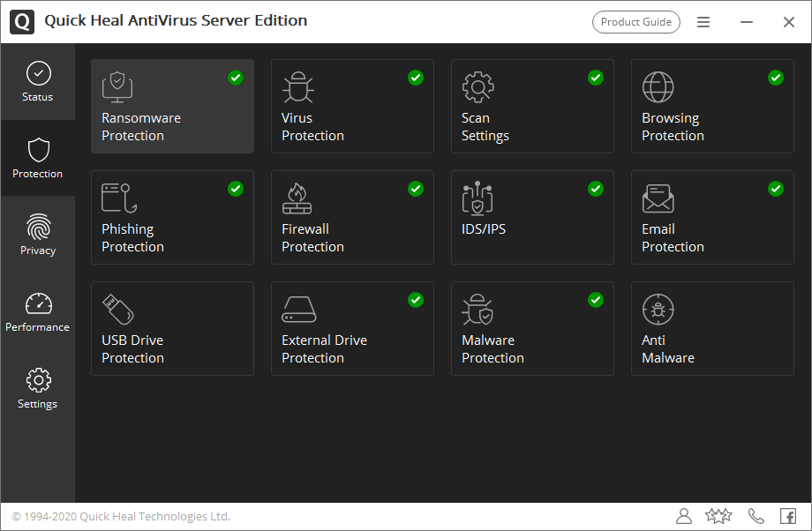Viewport: 812px width, 531px height.
Task: Toggle Browsing Protection green status check
Action: [x=776, y=78]
